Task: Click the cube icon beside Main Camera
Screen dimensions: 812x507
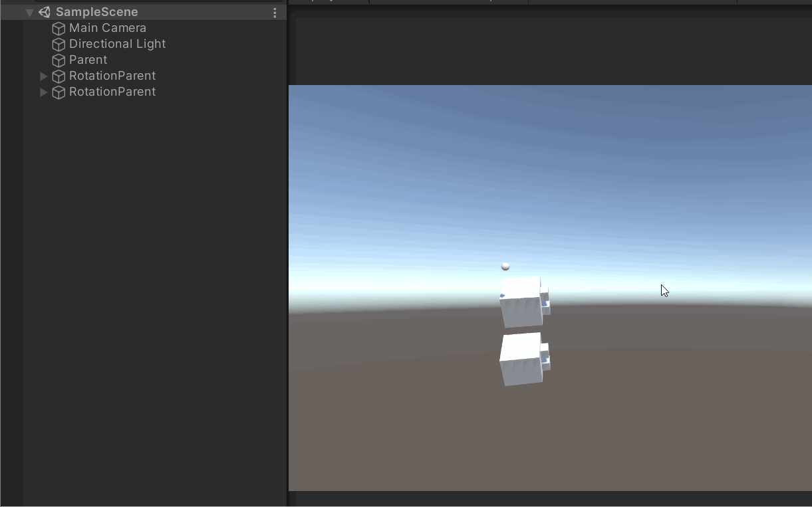Action: pos(59,29)
